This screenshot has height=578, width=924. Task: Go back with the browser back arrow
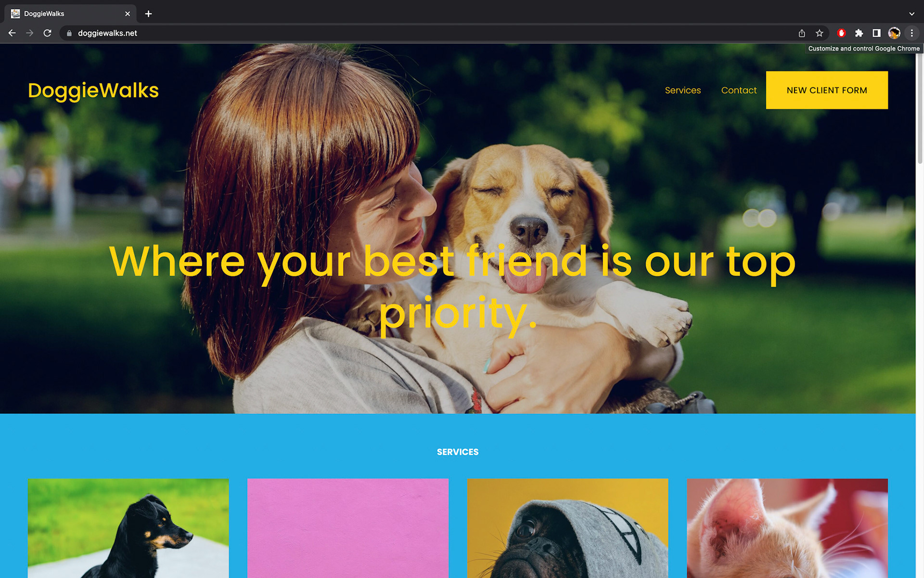click(x=12, y=33)
